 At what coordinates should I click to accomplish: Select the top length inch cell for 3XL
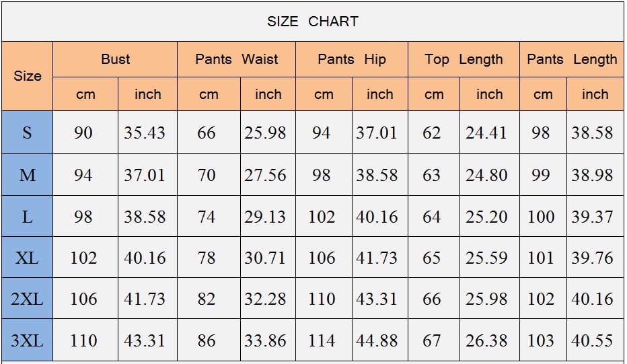click(x=490, y=340)
